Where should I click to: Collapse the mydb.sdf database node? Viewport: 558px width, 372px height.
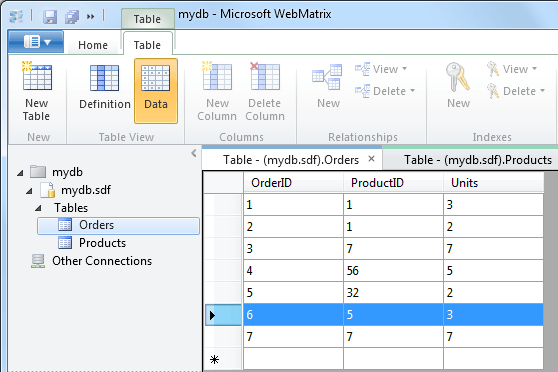click(29, 191)
